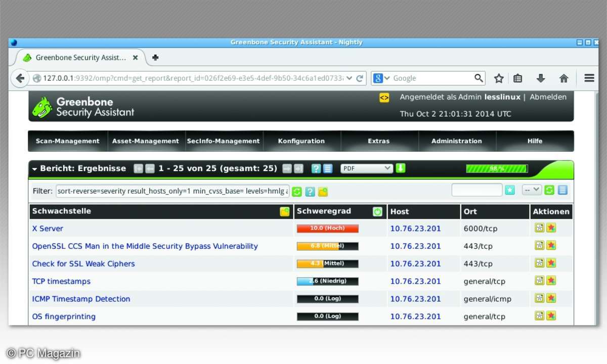This screenshot has height=364, width=607.
Task: Open the Extras menu
Action: click(x=379, y=141)
